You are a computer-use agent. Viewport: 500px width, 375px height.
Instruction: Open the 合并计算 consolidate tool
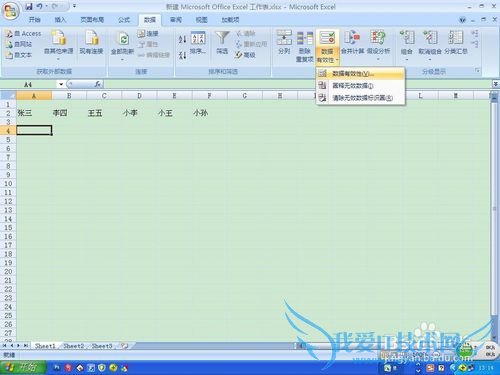[x=352, y=43]
